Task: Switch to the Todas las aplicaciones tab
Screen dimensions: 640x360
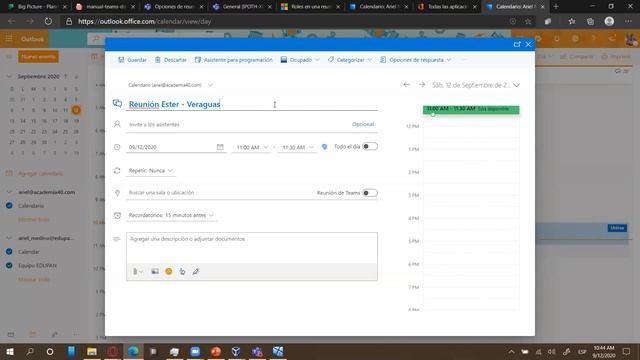Action: (447, 7)
